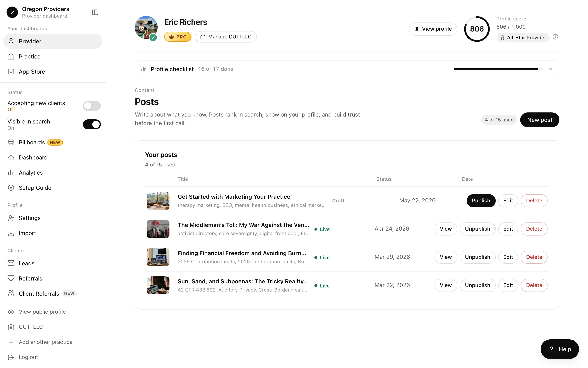The width and height of the screenshot is (588, 368).
Task: Click the Billboards sidebar icon
Action: 11,142
